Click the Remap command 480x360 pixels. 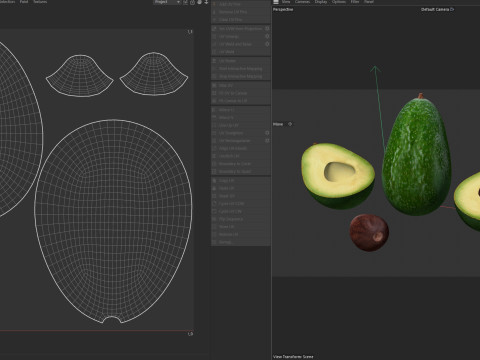(241, 242)
